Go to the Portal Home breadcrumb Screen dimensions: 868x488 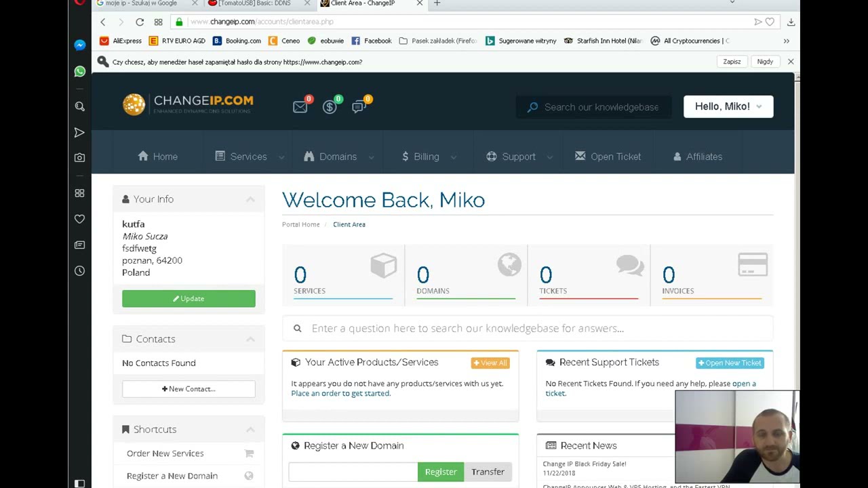pos(301,224)
